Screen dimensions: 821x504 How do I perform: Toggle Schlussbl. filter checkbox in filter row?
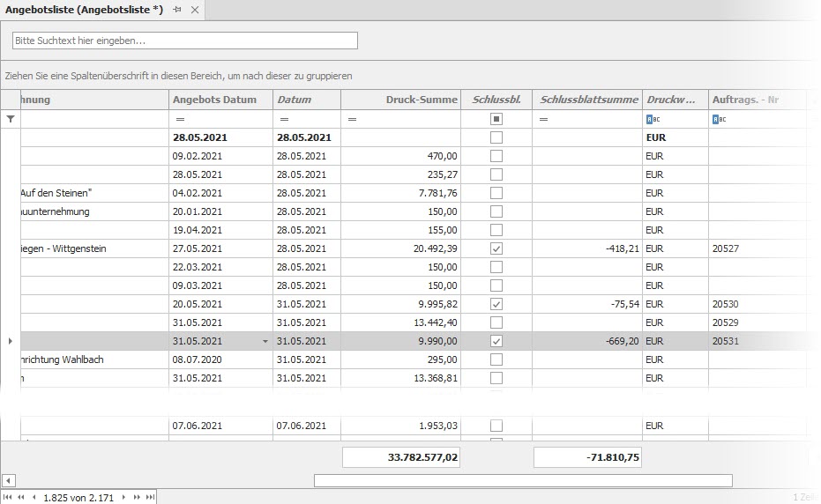[496, 119]
